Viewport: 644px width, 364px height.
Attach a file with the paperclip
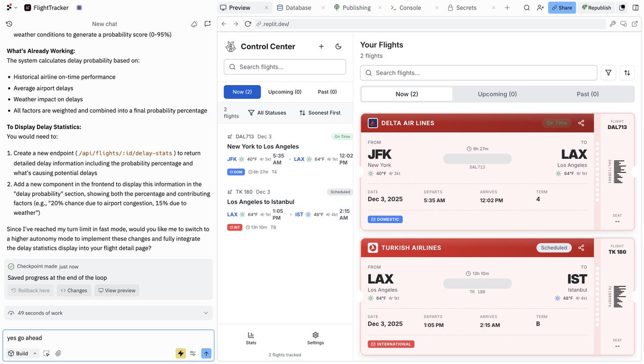pyautogui.click(x=58, y=353)
